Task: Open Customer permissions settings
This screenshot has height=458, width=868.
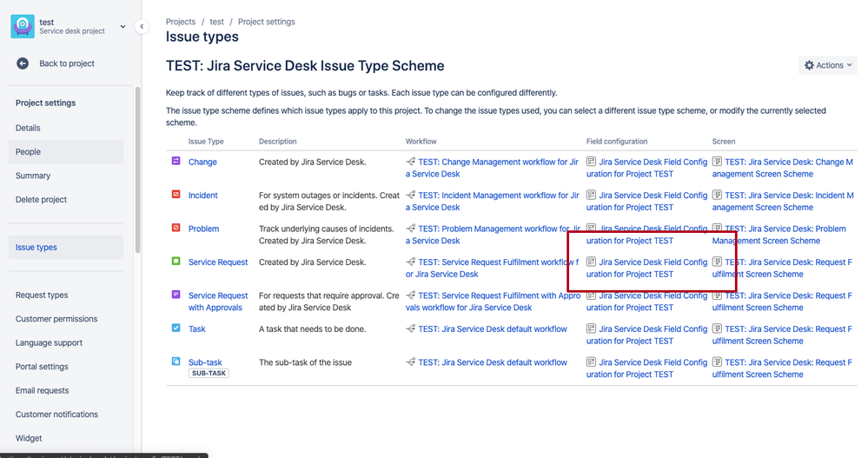Action: pyautogui.click(x=56, y=319)
